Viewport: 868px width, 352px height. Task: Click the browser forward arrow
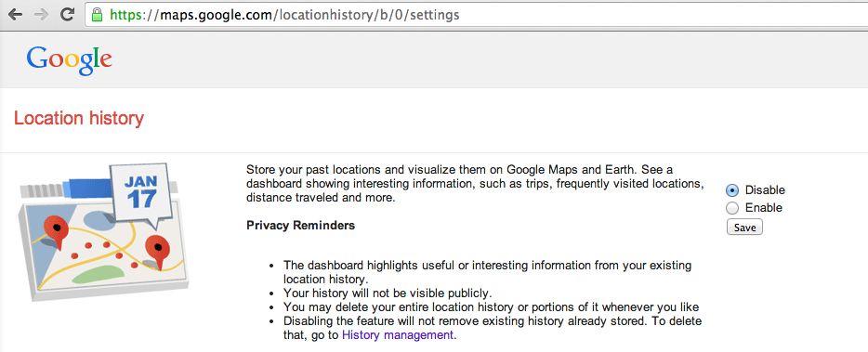pyautogui.click(x=42, y=14)
